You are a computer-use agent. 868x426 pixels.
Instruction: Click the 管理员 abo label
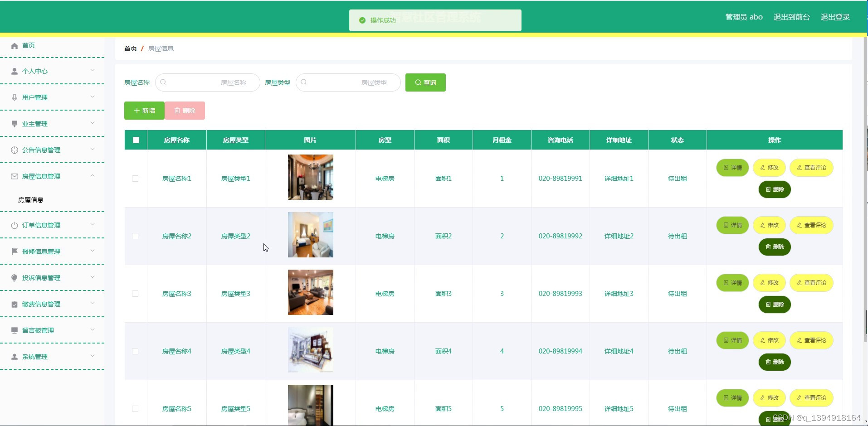pos(744,17)
